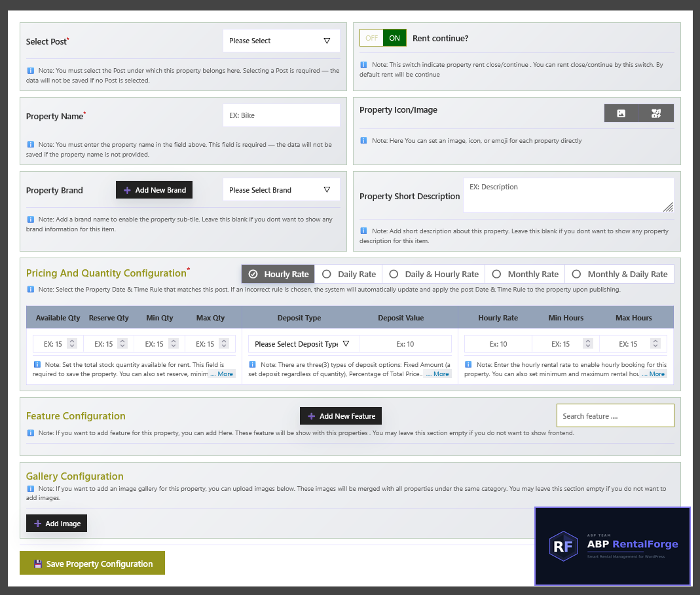Click the Max Qty stepper arrows
The height and width of the screenshot is (595, 700).
pyautogui.click(x=224, y=343)
